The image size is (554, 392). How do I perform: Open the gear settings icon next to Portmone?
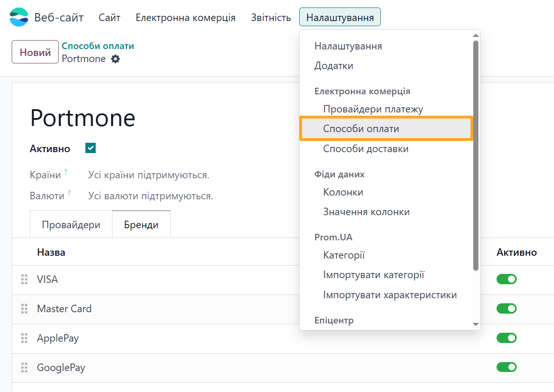(116, 59)
